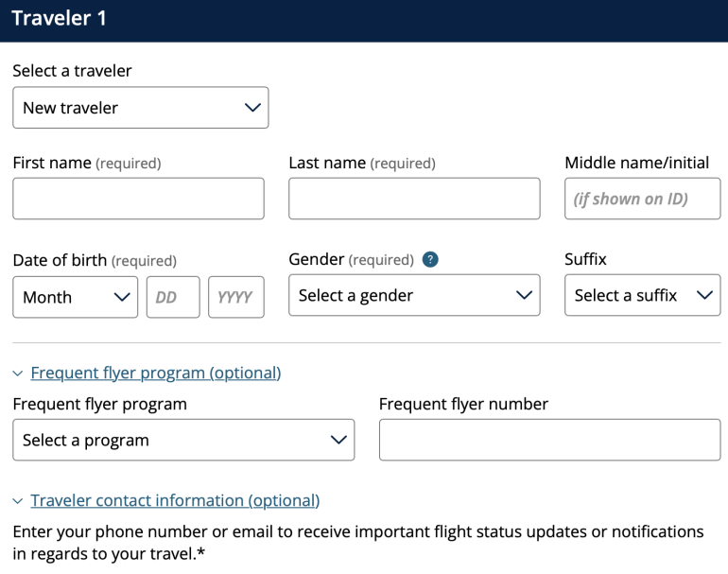Open the Select a gender dropdown
The height and width of the screenshot is (574, 728).
[414, 295]
